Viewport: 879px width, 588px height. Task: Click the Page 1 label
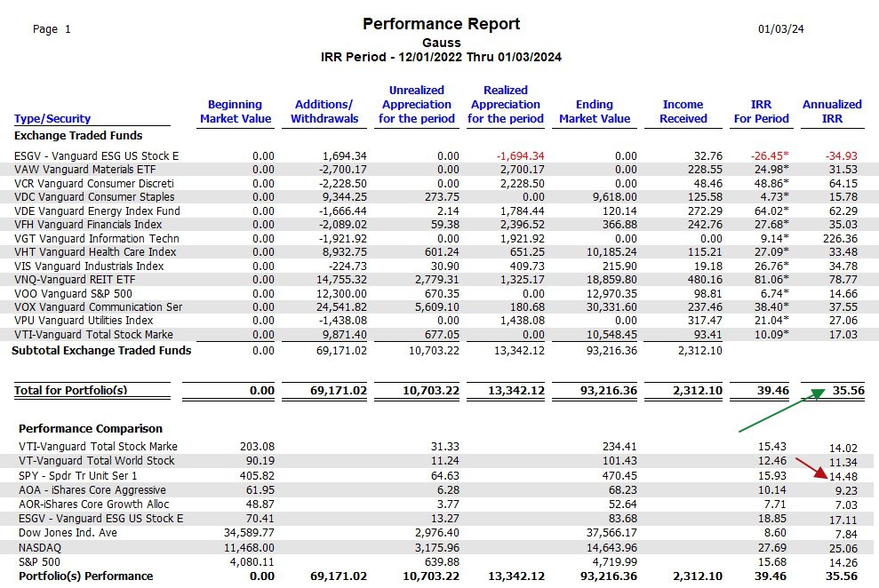pos(52,29)
